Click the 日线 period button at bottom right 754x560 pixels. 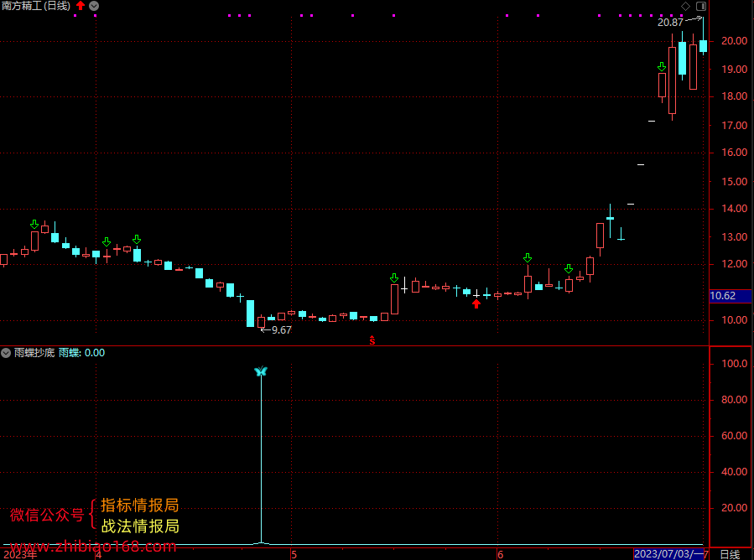point(731,554)
